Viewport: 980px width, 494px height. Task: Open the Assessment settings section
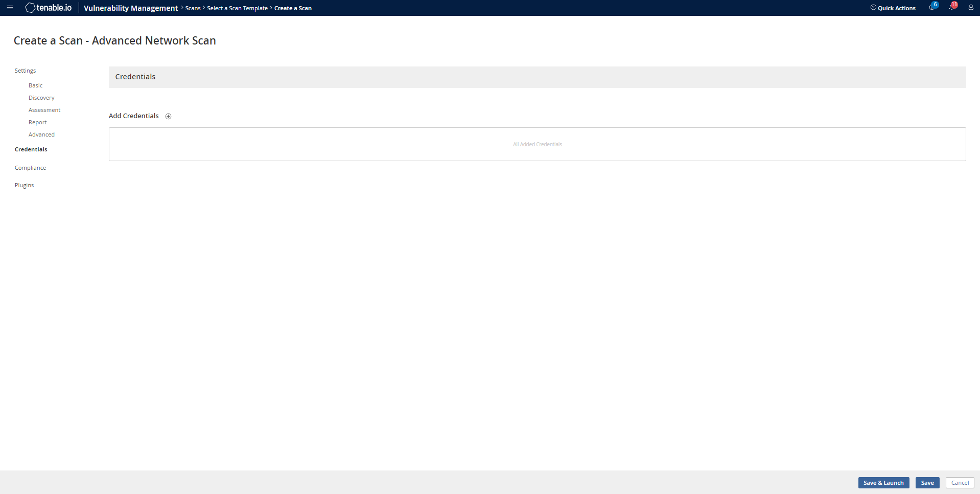click(44, 110)
